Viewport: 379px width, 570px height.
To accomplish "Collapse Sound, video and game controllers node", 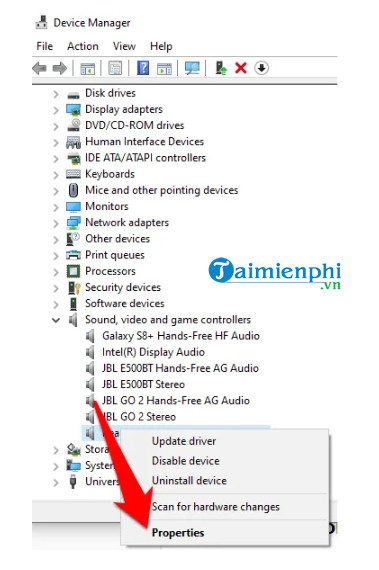I will 56,320.
